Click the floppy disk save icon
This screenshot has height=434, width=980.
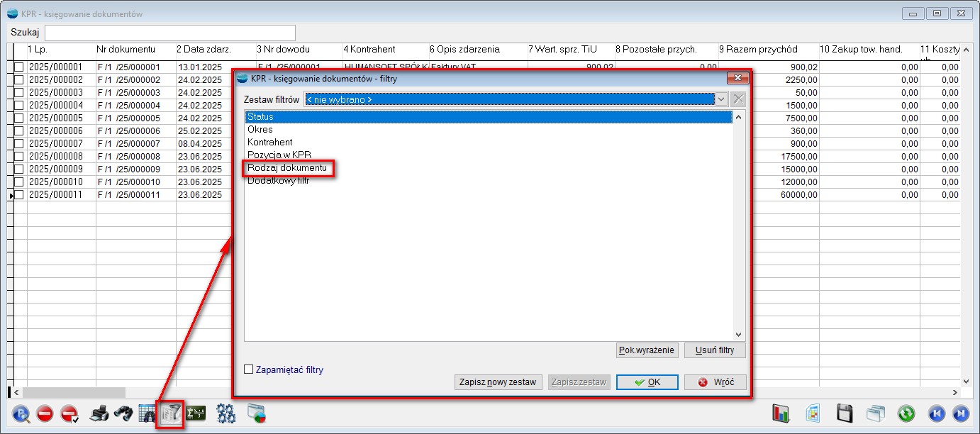point(844,414)
